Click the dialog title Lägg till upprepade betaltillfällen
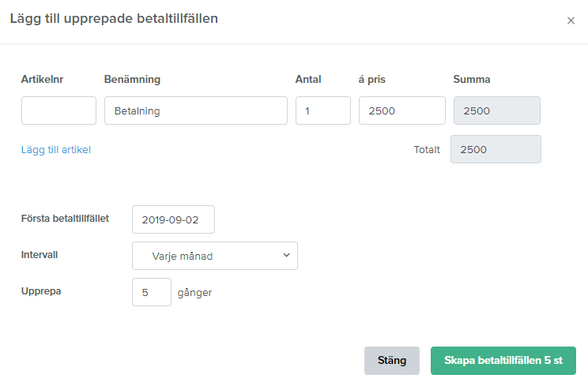Screen dimensions: 588x386 [114, 19]
